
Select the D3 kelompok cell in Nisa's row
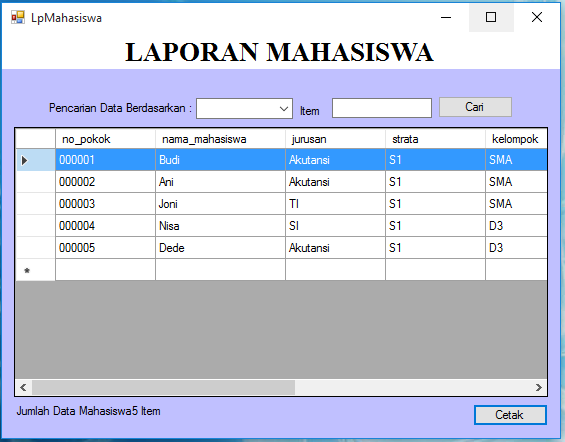(516, 226)
